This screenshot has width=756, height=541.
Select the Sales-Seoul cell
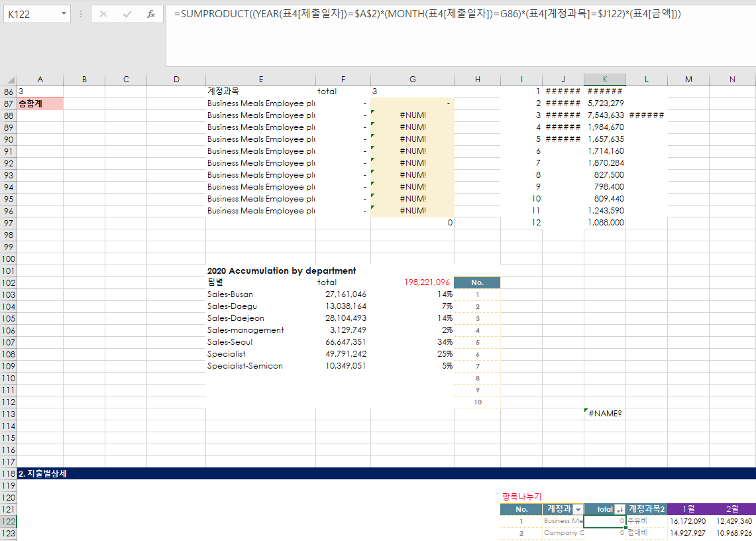(261, 342)
